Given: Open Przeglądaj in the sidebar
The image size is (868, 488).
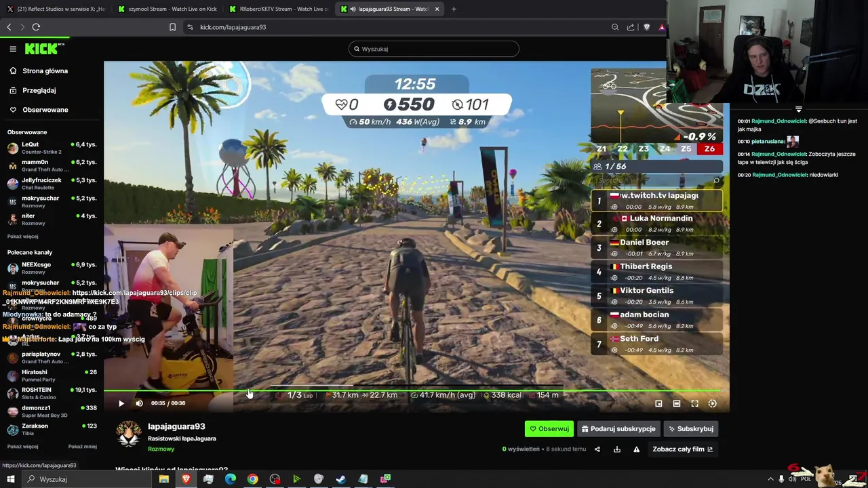Looking at the screenshot, I should tap(39, 90).
